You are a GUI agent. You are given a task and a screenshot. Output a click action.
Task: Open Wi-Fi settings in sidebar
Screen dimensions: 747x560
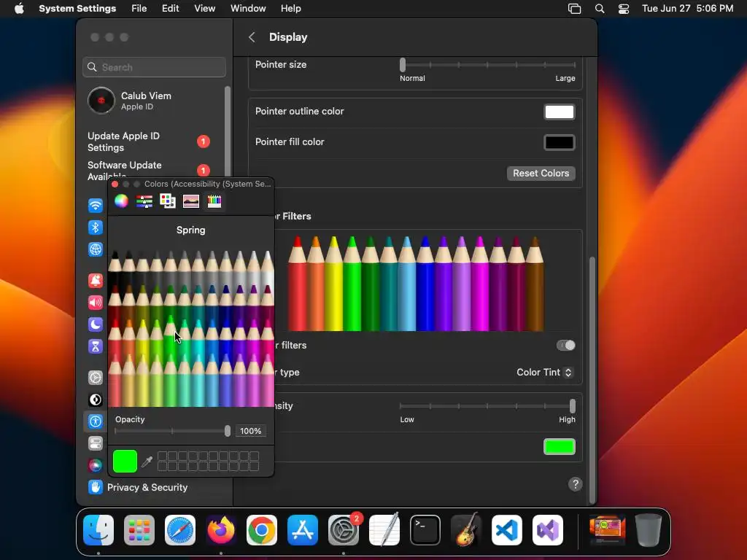click(96, 205)
